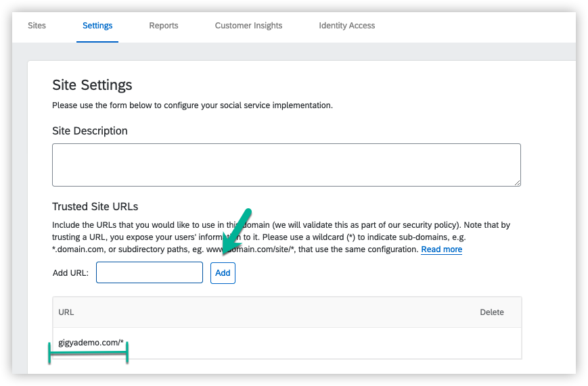This screenshot has width=588, height=386.
Task: Click the Add URL label text
Action: (x=70, y=273)
